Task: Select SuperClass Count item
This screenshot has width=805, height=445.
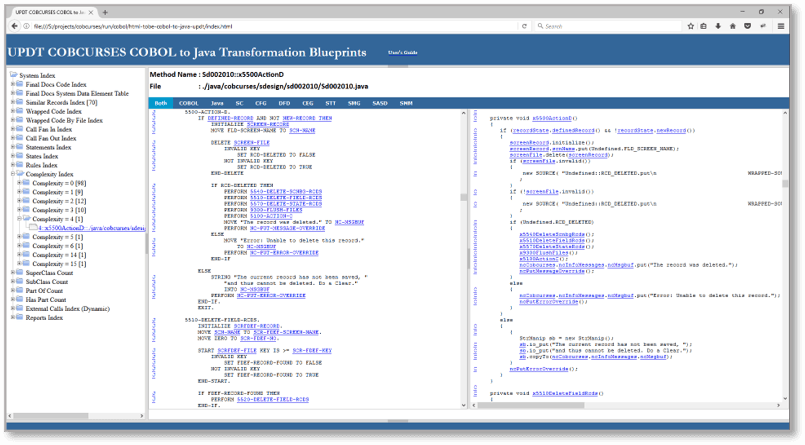Action: 49,273
